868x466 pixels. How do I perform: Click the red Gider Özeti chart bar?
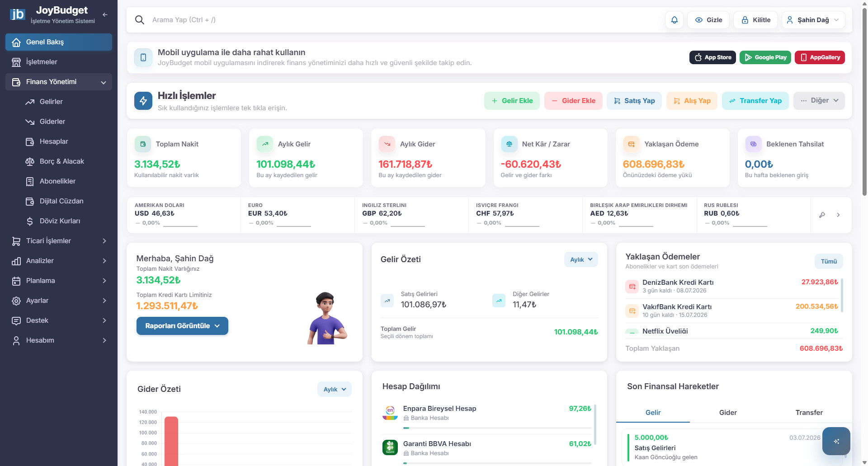click(171, 441)
